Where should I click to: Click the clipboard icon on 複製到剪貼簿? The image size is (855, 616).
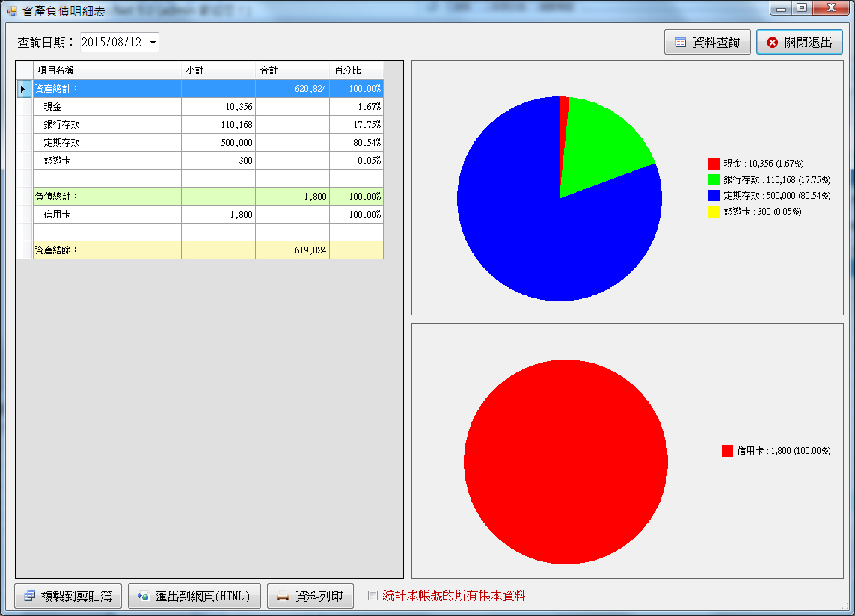29,596
